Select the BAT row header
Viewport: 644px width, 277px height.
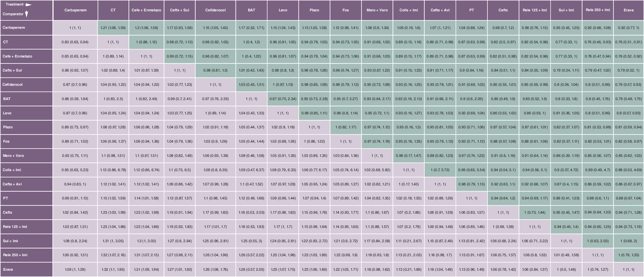click(x=26, y=99)
